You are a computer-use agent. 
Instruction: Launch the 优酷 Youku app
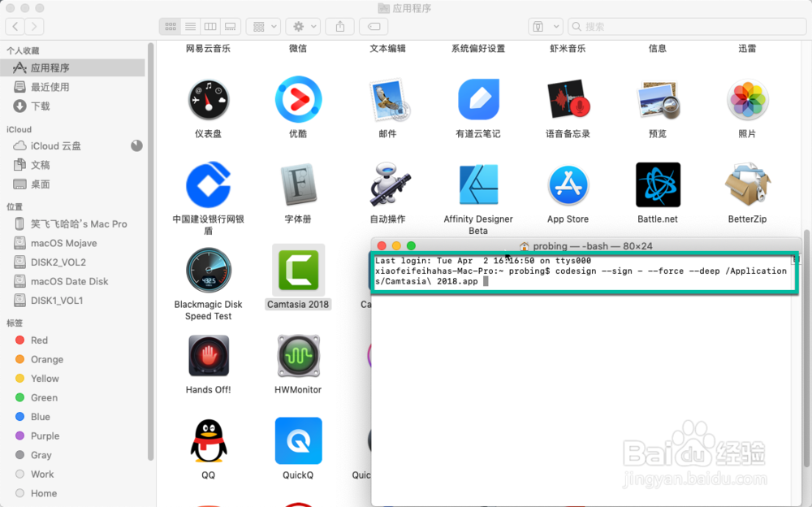click(298, 100)
